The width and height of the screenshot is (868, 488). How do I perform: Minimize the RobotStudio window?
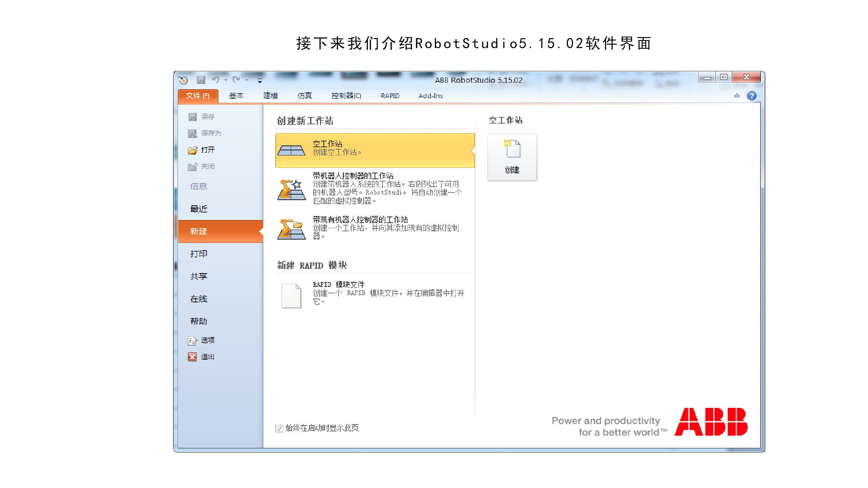click(x=707, y=77)
